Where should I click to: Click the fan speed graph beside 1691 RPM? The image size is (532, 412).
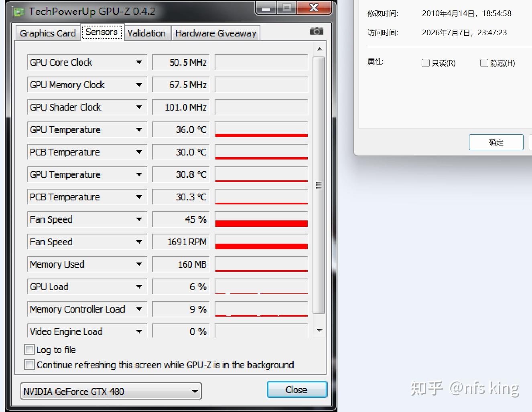pyautogui.click(x=262, y=242)
